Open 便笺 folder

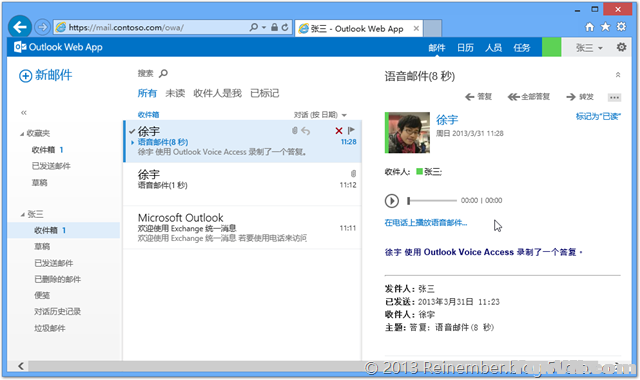(42, 296)
